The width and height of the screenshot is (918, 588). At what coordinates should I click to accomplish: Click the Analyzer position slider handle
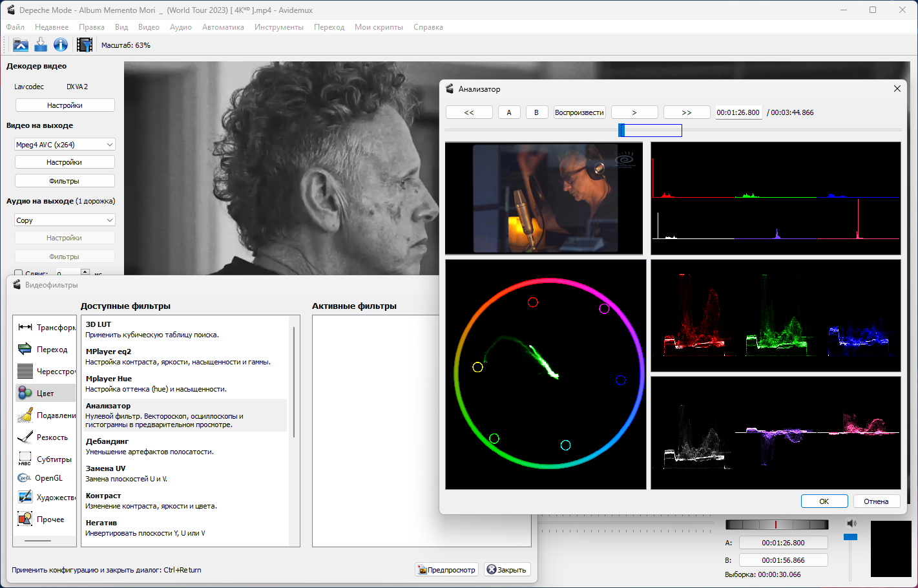[621, 130]
